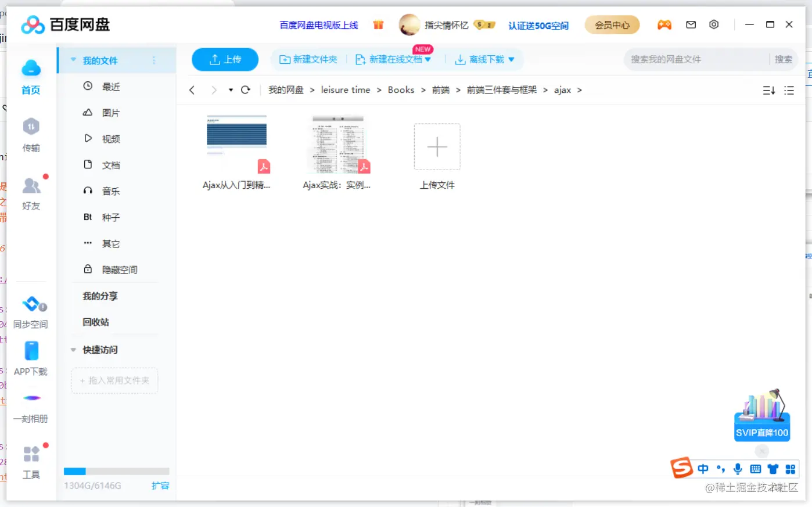Click the user avatar picture
This screenshot has height=507, width=812.
pos(409,25)
